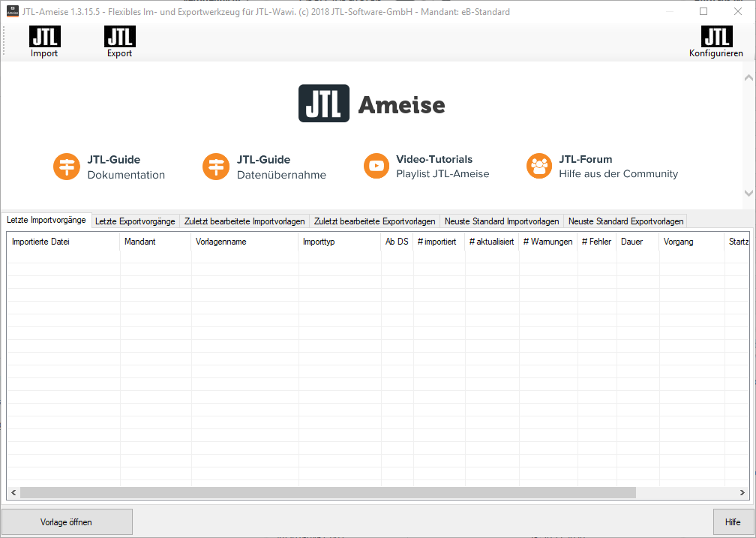Click the JTL-Guide Dokumentation signpost icon
The image size is (756, 538).
pyautogui.click(x=67, y=167)
